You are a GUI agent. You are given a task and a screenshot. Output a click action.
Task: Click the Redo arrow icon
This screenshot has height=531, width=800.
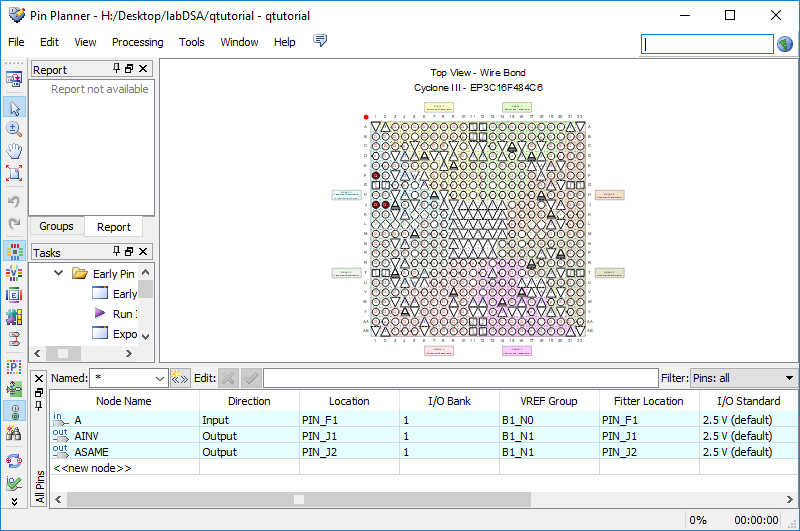coord(14,223)
